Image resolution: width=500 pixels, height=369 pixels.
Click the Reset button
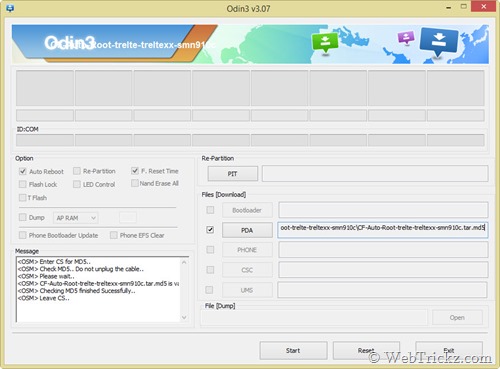pyautogui.click(x=366, y=350)
